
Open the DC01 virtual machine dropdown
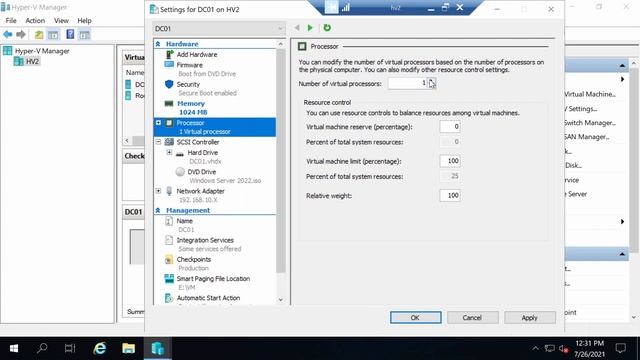219,29
